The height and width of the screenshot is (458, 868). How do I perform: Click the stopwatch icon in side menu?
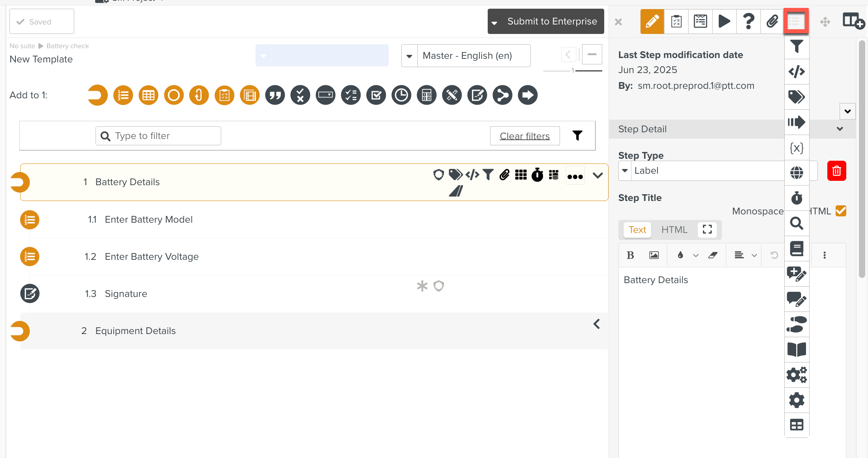coord(797,198)
